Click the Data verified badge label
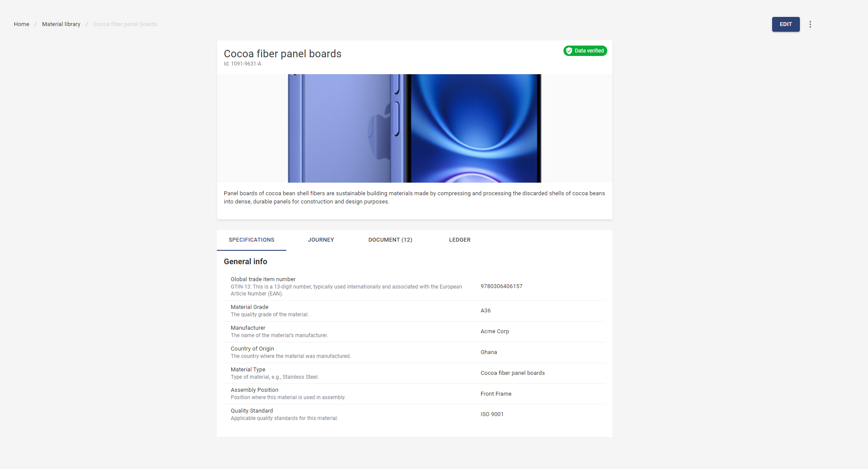Screen dimensions: 868x469 pos(589,51)
